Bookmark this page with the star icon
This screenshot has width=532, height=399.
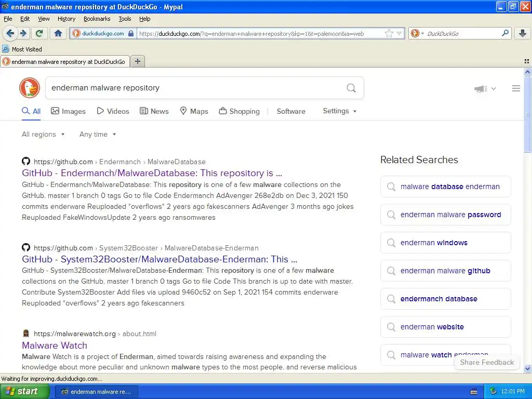(x=389, y=33)
